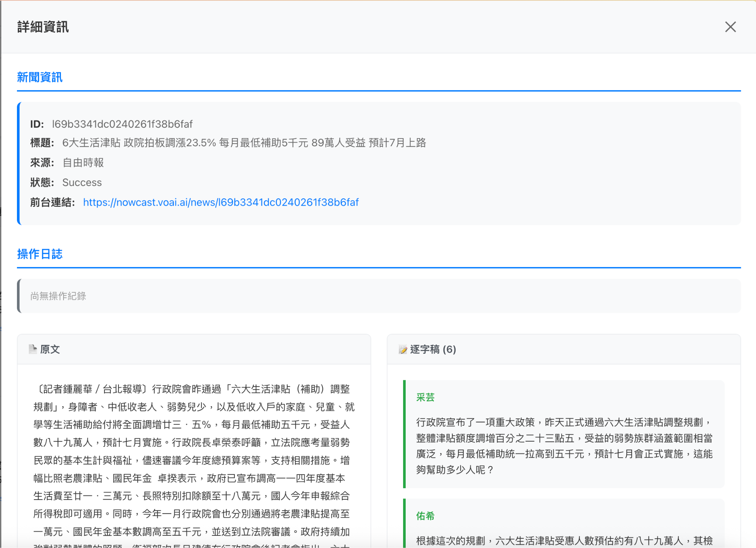756x548 pixels.
Task: Click the original article text by 記者鍾麗華
Action: (x=194, y=465)
